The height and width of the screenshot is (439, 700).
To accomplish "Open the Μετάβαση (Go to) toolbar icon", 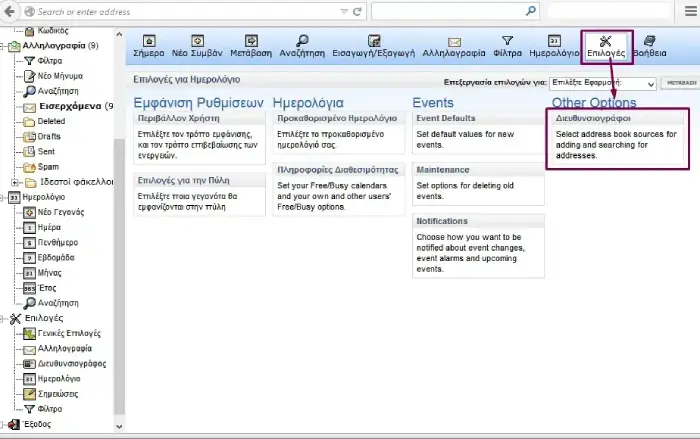I will [251, 41].
